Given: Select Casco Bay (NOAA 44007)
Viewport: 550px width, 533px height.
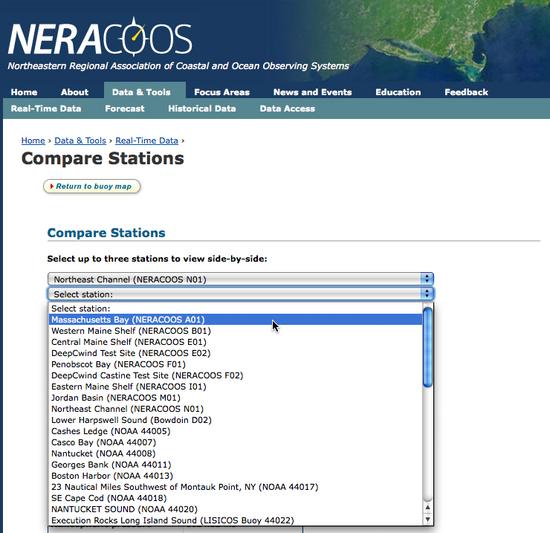Looking at the screenshot, I should (x=235, y=443).
